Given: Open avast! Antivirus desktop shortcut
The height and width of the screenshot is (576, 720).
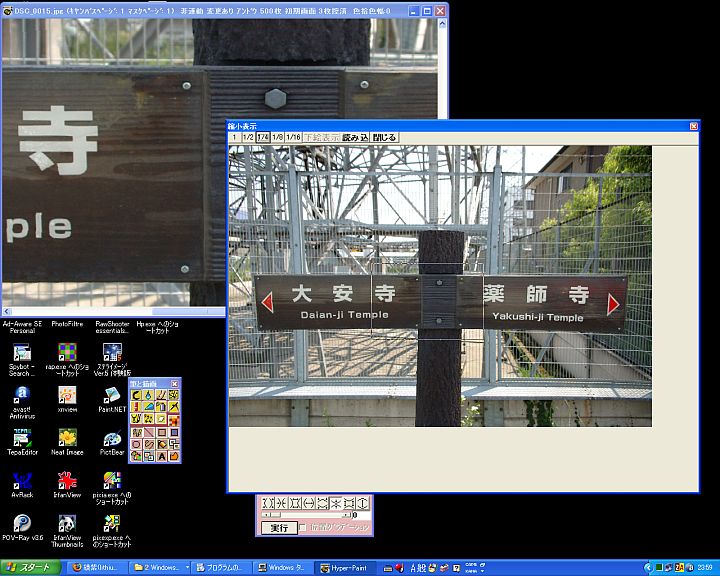Looking at the screenshot, I should pos(21,396).
